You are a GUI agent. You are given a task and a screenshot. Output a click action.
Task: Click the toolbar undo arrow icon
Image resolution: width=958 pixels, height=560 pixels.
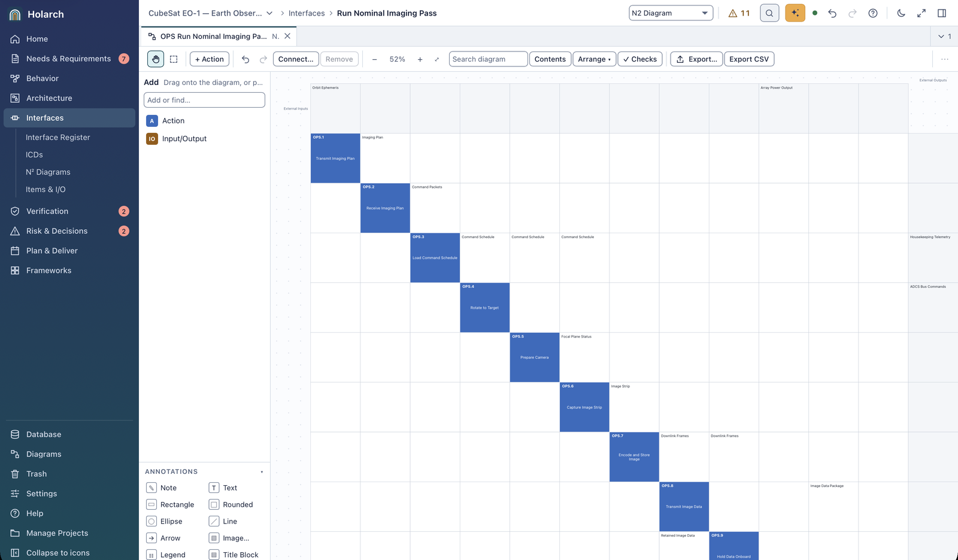click(245, 59)
